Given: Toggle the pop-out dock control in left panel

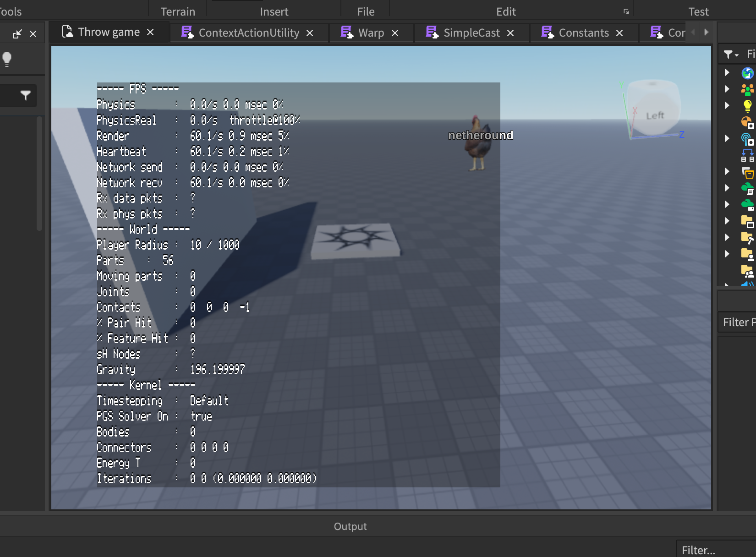Looking at the screenshot, I should 18,33.
